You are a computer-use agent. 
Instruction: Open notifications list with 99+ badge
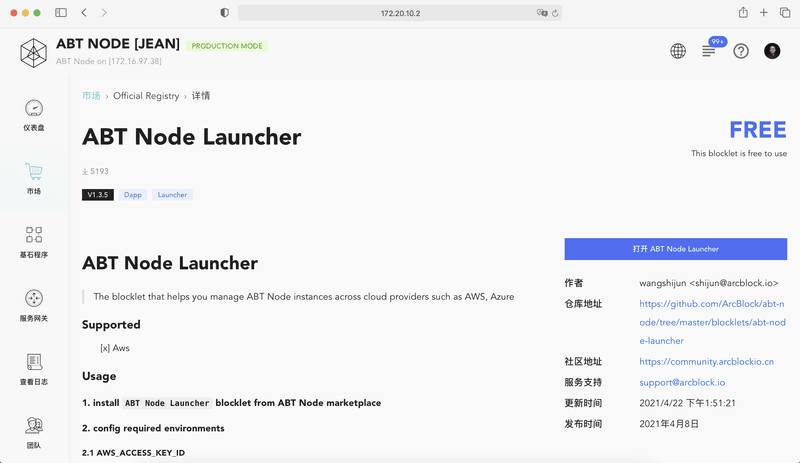click(x=709, y=51)
